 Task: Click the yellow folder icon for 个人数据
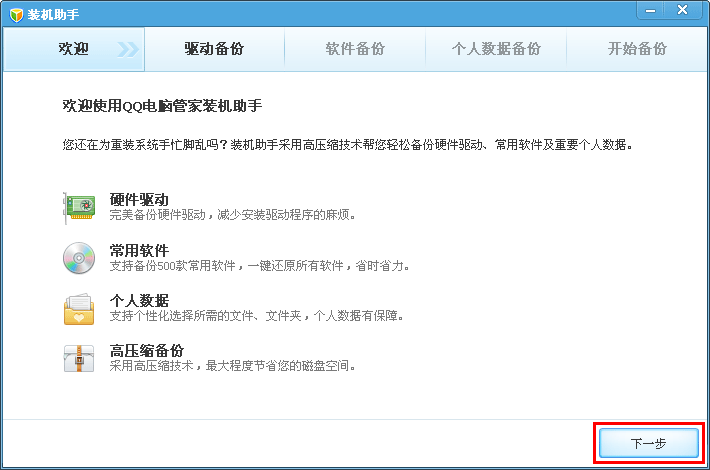coord(79,309)
